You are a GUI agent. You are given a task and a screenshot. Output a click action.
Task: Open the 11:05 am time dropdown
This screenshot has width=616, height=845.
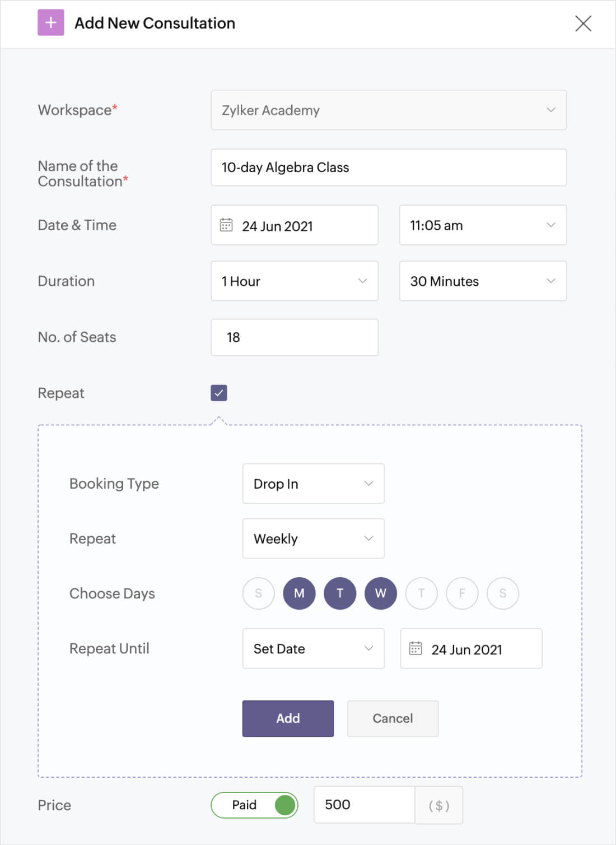tap(483, 225)
